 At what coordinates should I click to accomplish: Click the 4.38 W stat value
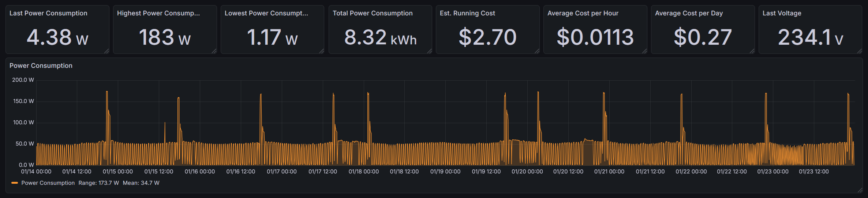[x=57, y=37]
